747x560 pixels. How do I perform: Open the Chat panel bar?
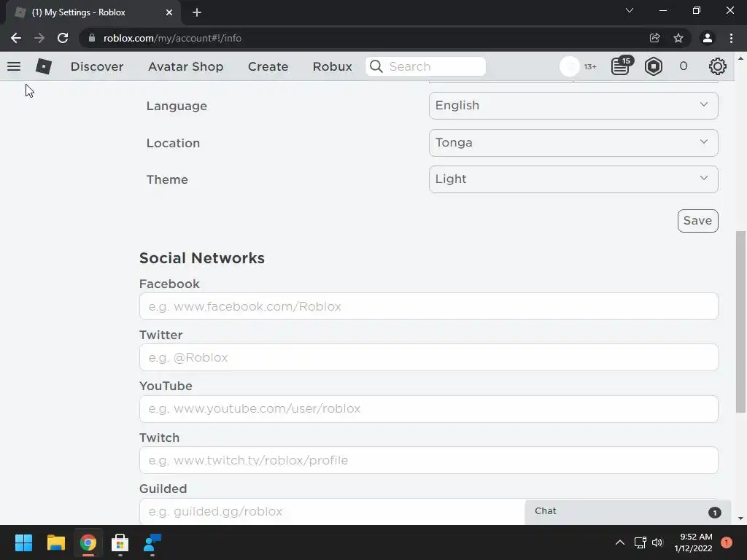coord(627,511)
